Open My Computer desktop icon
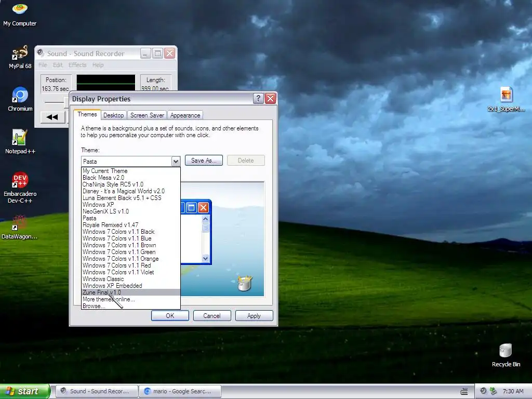 20,14
